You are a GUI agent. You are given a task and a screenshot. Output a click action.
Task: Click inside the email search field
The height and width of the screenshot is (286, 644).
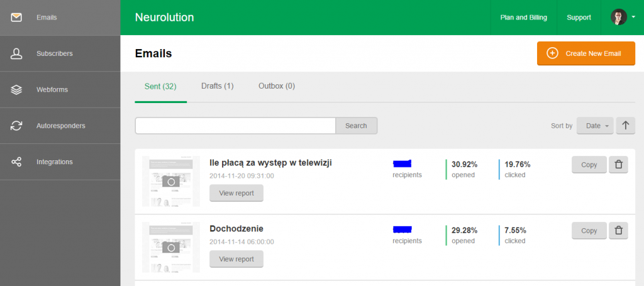pyautogui.click(x=235, y=126)
